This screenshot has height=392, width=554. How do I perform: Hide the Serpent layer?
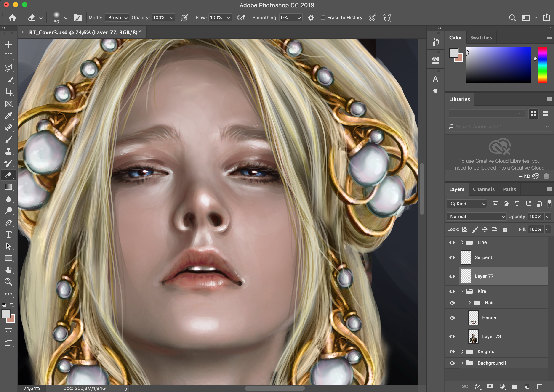click(x=452, y=257)
